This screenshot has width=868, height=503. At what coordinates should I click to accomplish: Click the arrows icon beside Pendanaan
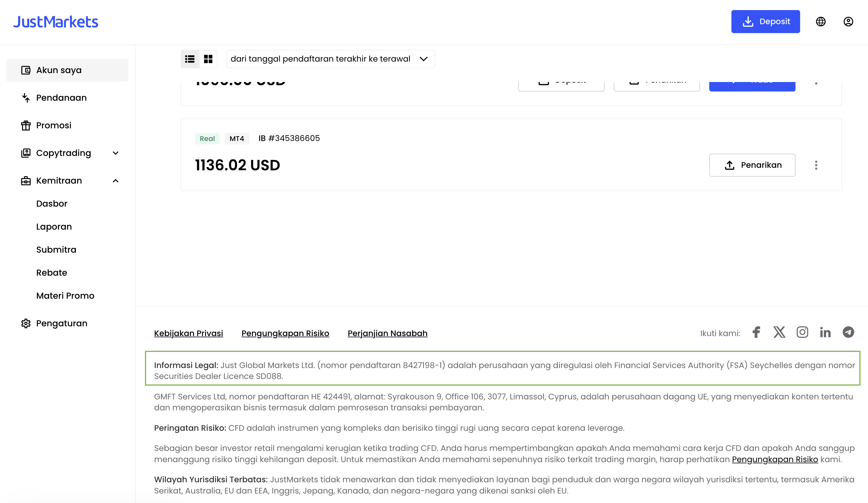[x=26, y=98]
